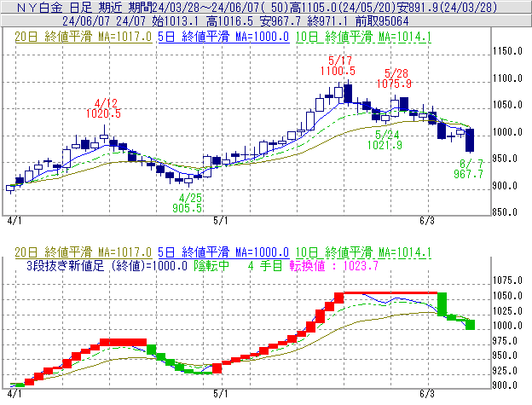Click the daily high '高1016.5'
Viewport: 532px width, 405px height.
229,21
